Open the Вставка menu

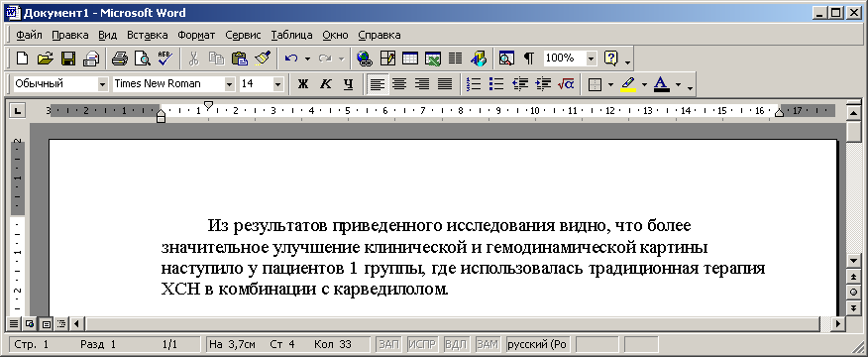click(x=148, y=35)
